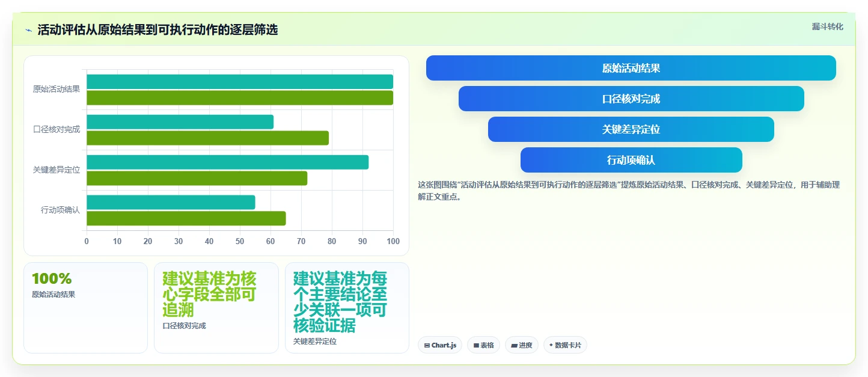
Task: Click the x-axis tick label 50
Action: pyautogui.click(x=240, y=242)
